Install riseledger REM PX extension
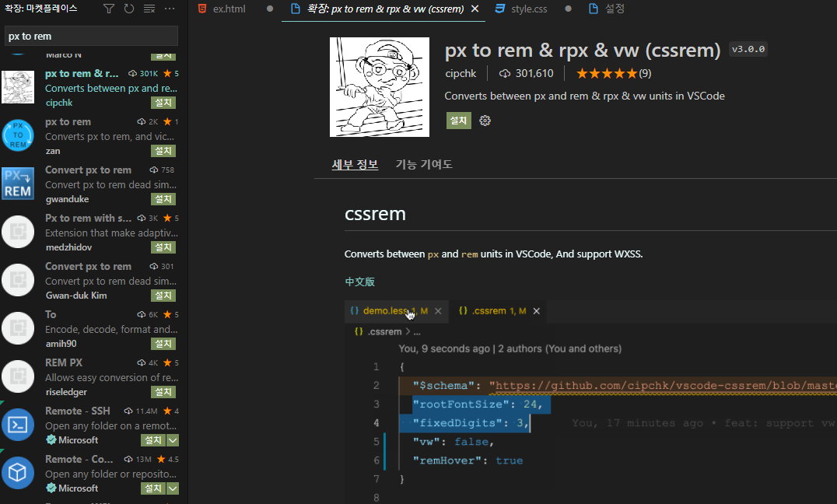Screen dimensions: 837x504 point(163,392)
